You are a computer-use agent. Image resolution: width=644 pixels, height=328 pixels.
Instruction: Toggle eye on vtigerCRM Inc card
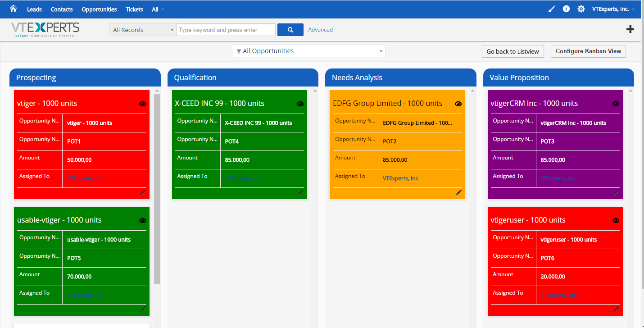tap(616, 104)
